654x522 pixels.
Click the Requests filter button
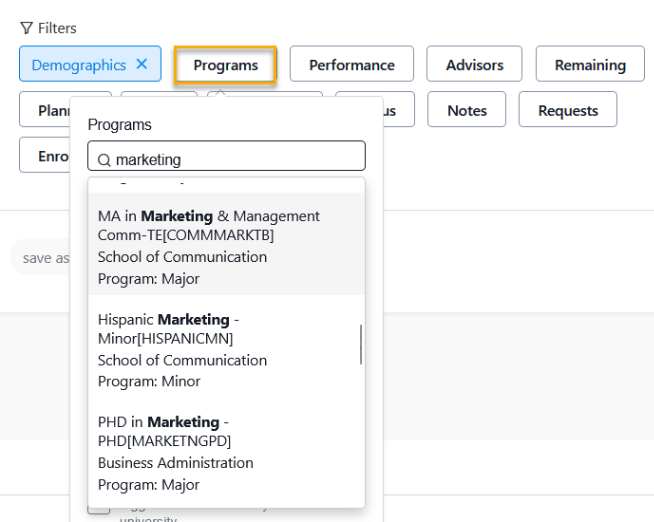(567, 110)
